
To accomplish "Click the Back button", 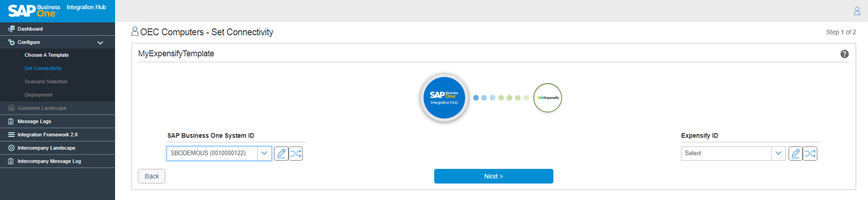I will [152, 176].
